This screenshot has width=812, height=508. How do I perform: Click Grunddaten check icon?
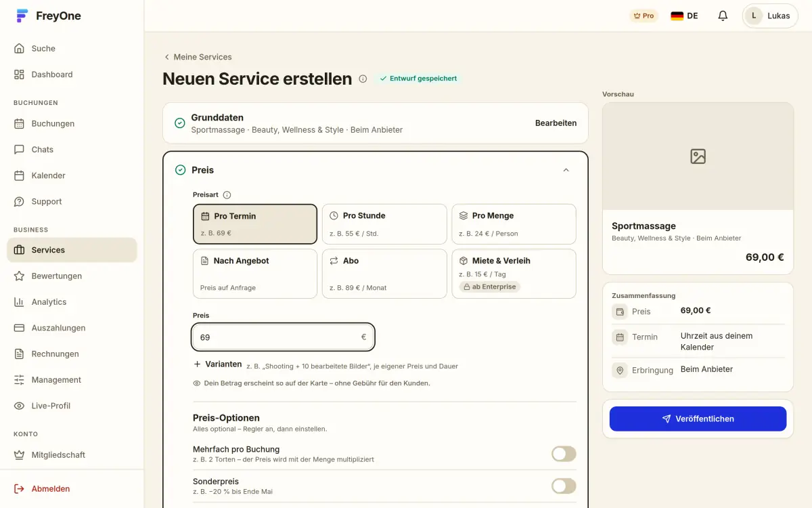pyautogui.click(x=180, y=123)
